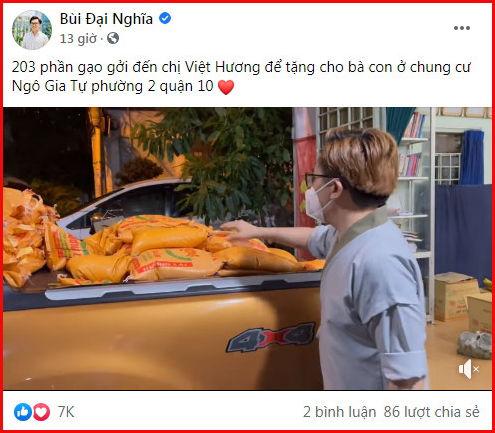View the "2 bình luận" comments
Viewport: 495px width, 433px height.
tap(339, 412)
